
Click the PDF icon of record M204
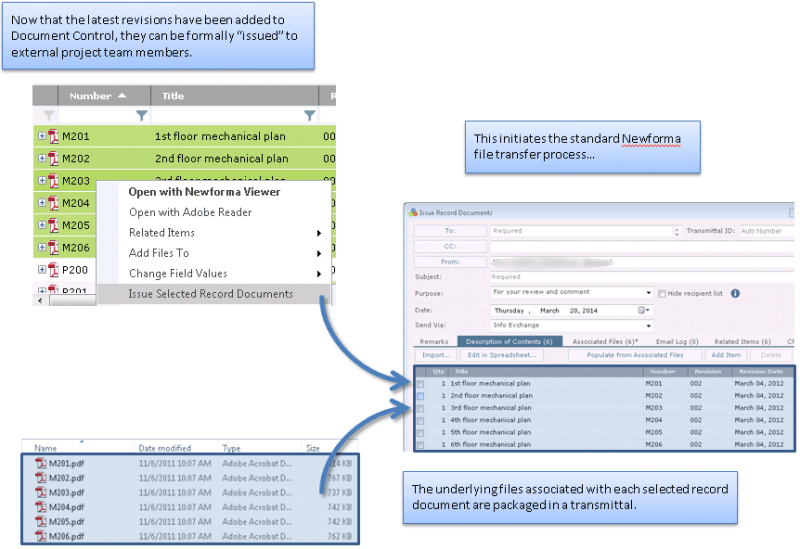(54, 204)
